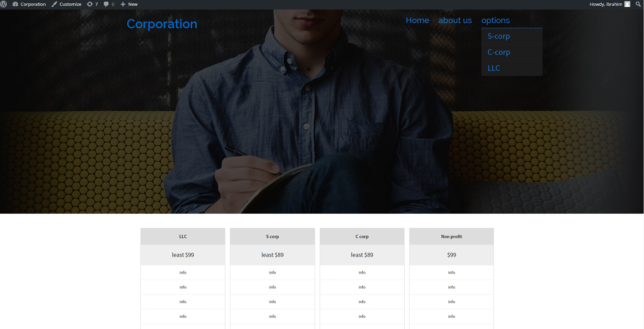This screenshot has width=644, height=329.
Task: Select LLC from the options dropdown
Action: tap(494, 68)
